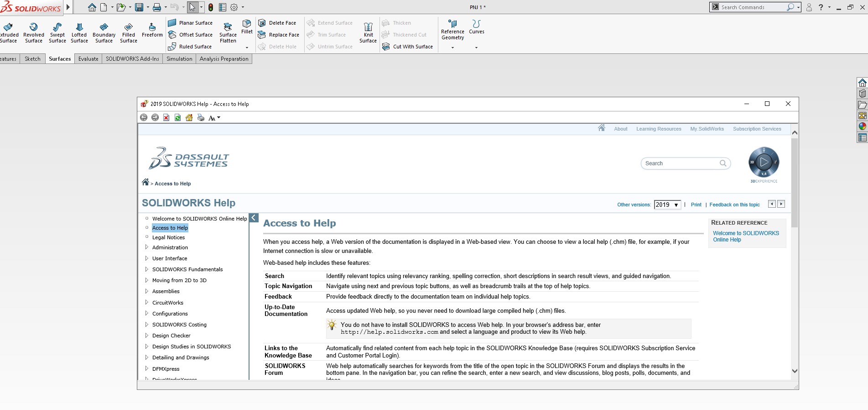Image resolution: width=868 pixels, height=410 pixels.
Task: Select the Swept Surface tool
Action: pos(57,32)
